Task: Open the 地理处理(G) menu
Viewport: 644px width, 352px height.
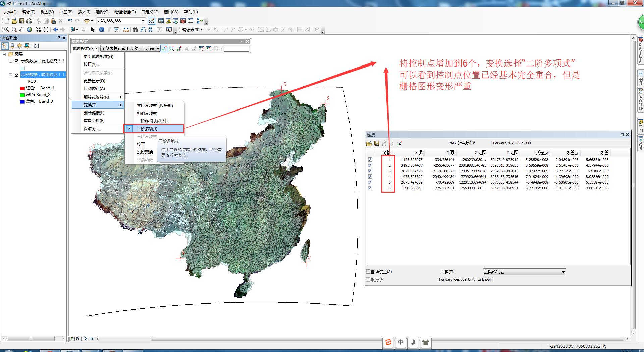Action: pyautogui.click(x=125, y=12)
